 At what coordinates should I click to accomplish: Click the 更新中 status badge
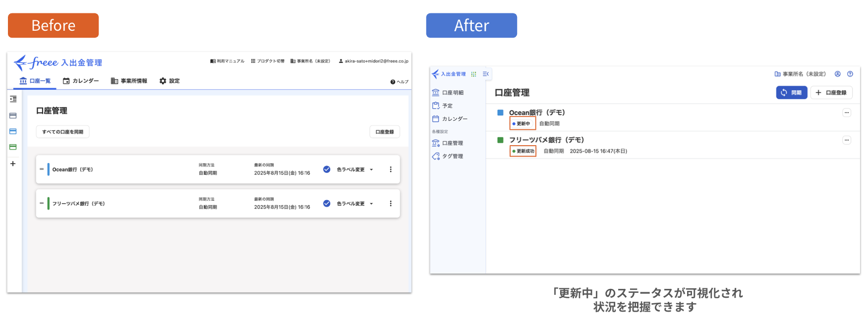522,123
